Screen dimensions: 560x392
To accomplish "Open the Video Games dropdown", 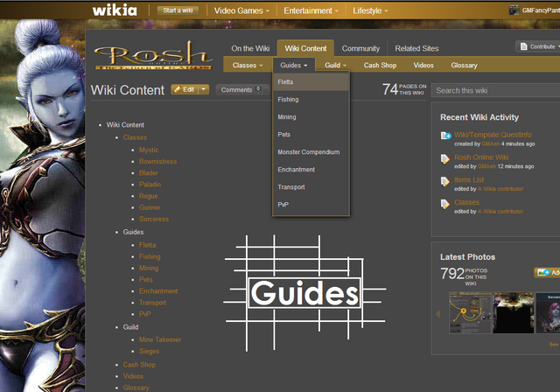I will (x=241, y=10).
